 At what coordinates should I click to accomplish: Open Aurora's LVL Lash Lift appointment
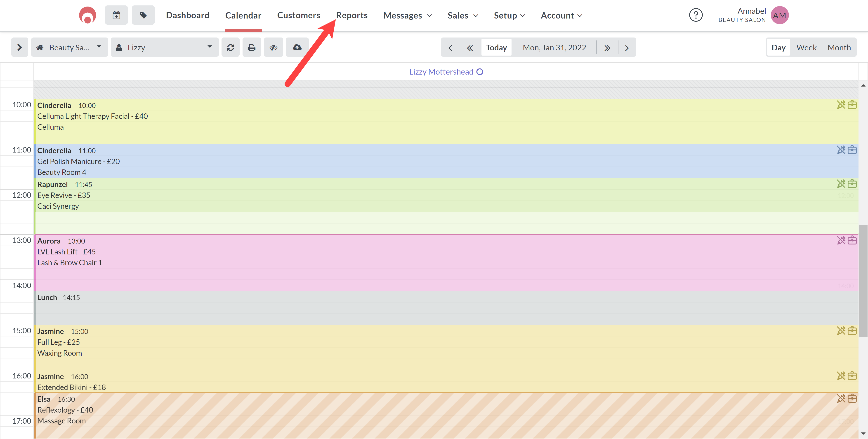(446, 263)
